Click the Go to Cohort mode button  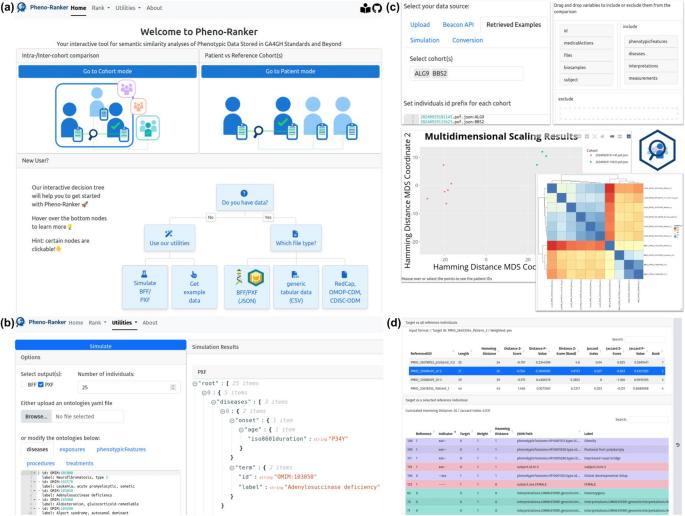click(x=107, y=71)
